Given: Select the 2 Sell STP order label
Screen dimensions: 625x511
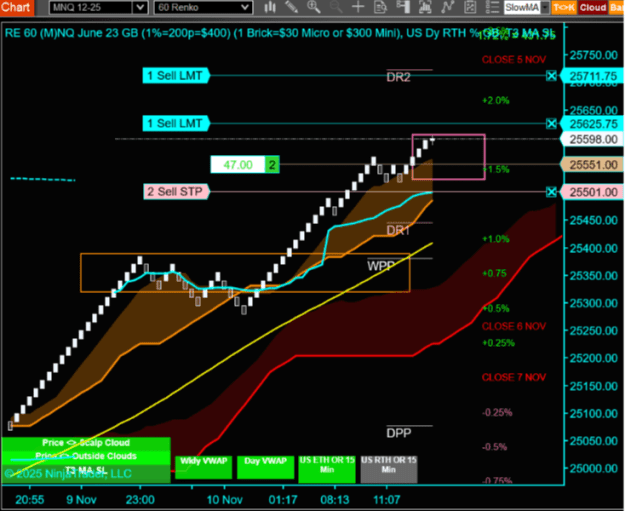Looking at the screenshot, I should pos(176,192).
